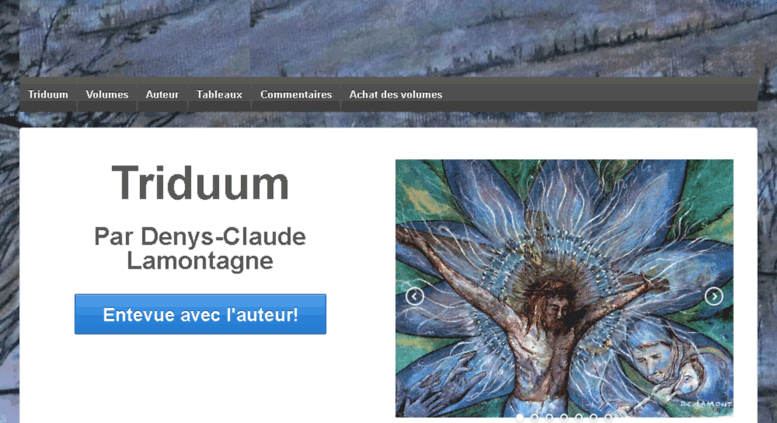Click the painted landscape header banner

[x=388, y=38]
